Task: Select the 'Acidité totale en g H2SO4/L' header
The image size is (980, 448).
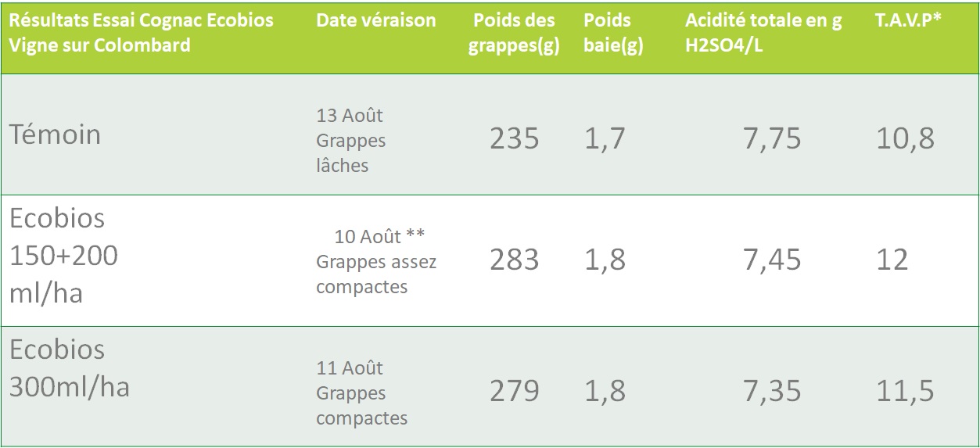Action: [763, 33]
